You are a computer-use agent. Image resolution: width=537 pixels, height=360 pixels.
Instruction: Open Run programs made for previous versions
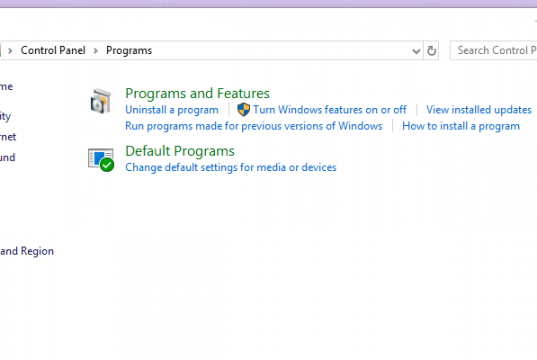[x=254, y=126]
